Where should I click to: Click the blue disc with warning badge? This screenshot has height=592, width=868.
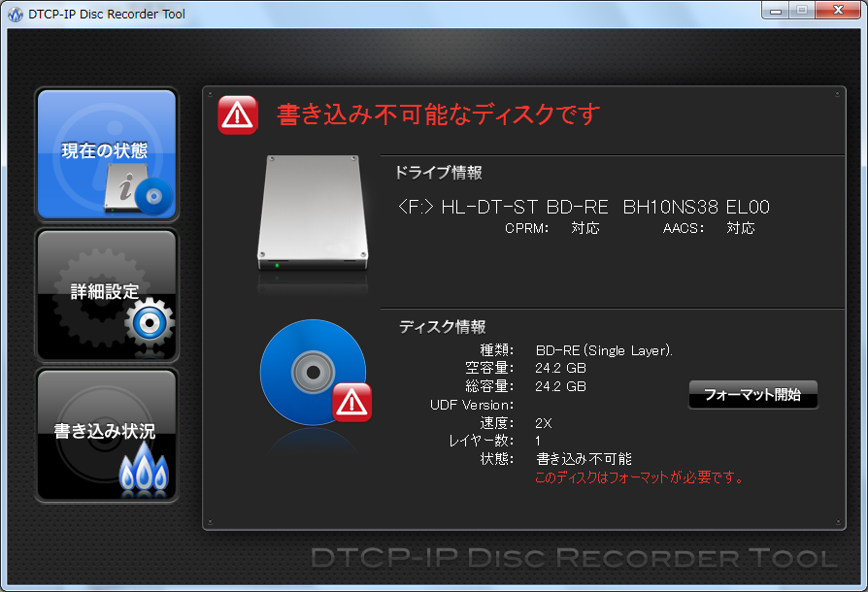pyautogui.click(x=316, y=373)
